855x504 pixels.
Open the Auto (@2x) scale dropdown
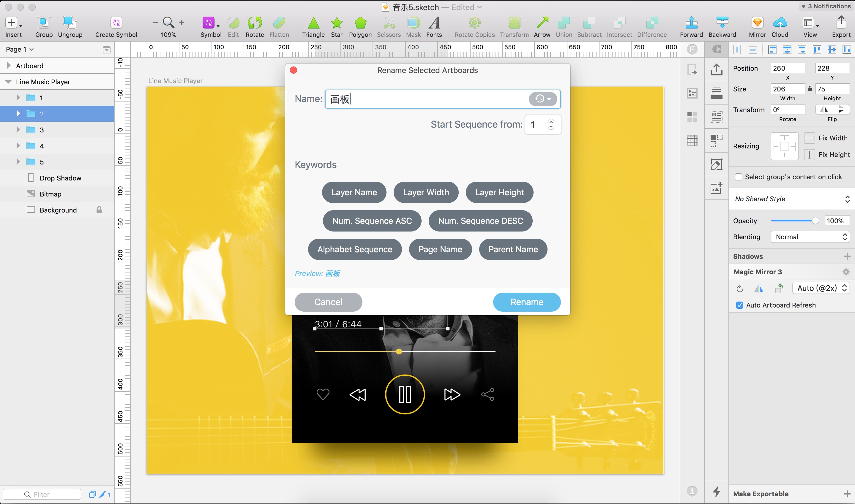pos(821,288)
